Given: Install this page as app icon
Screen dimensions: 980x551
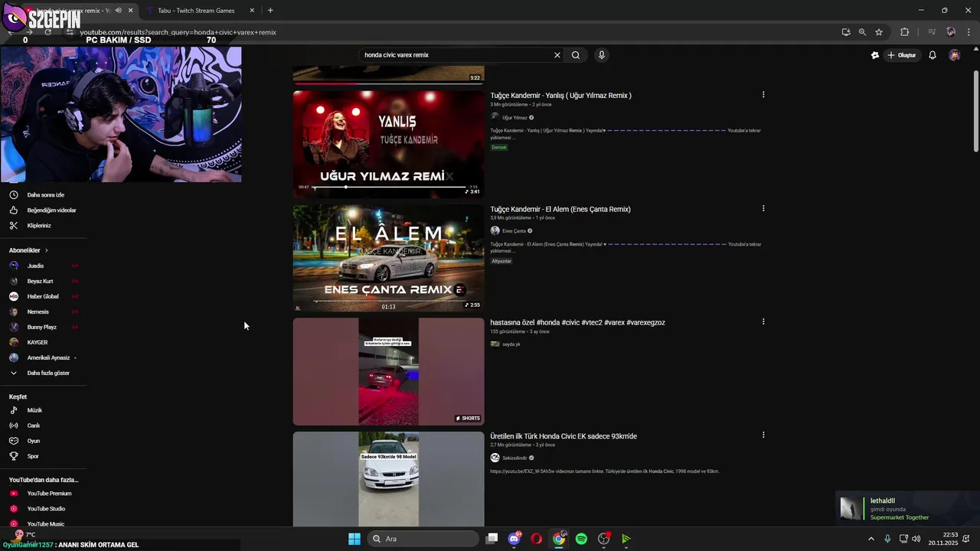Looking at the screenshot, I should coord(846,32).
